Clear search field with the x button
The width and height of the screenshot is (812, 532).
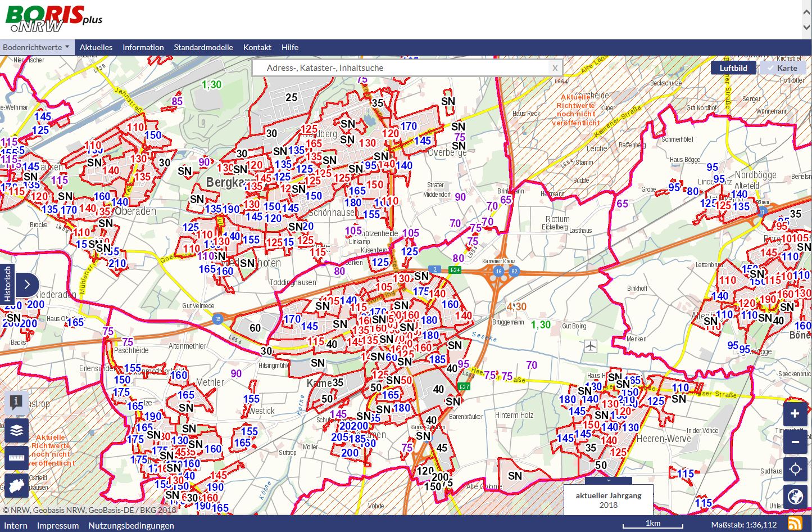tap(555, 68)
